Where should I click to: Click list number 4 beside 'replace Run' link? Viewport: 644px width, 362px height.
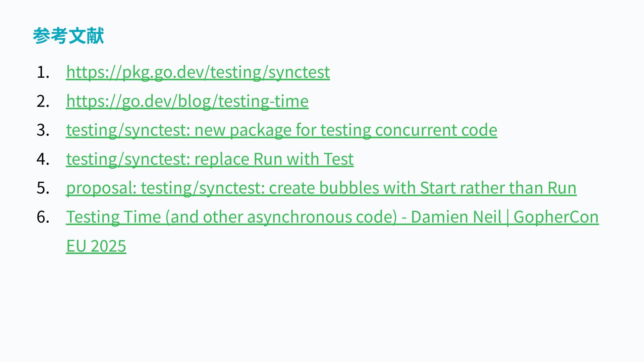coord(43,159)
